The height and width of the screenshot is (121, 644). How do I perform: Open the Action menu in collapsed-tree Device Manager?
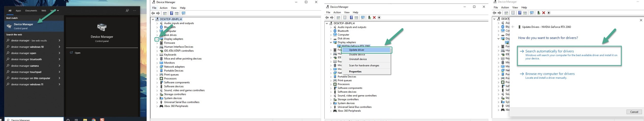click(163, 8)
